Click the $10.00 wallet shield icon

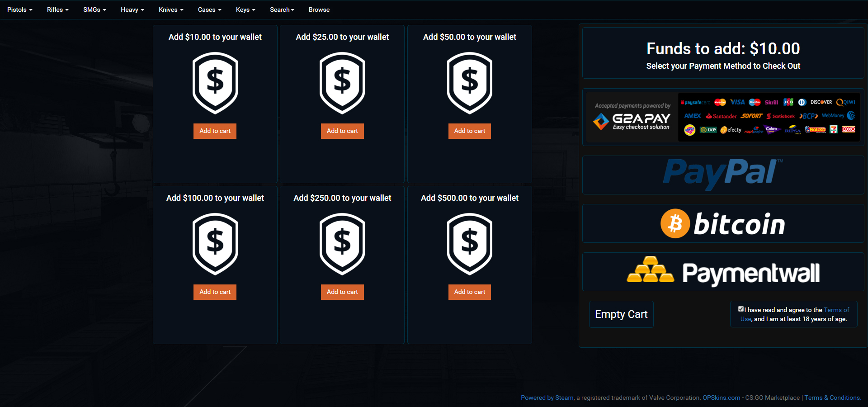[215, 83]
